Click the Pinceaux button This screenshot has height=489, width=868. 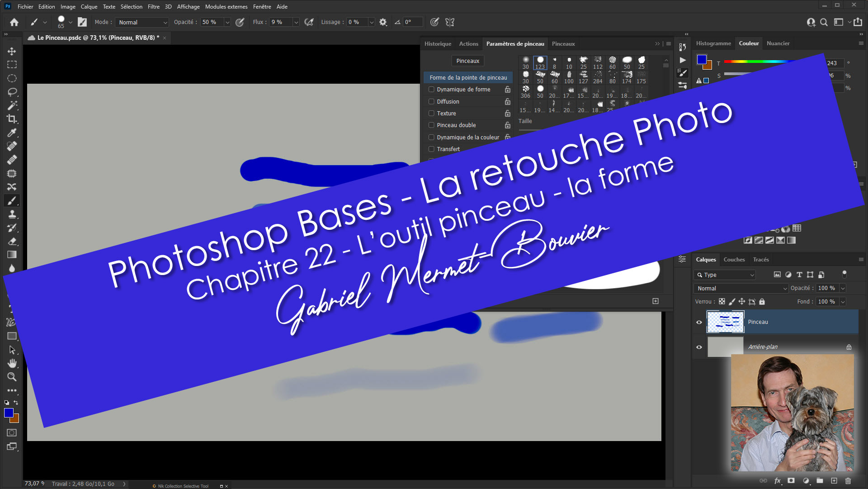[467, 61]
